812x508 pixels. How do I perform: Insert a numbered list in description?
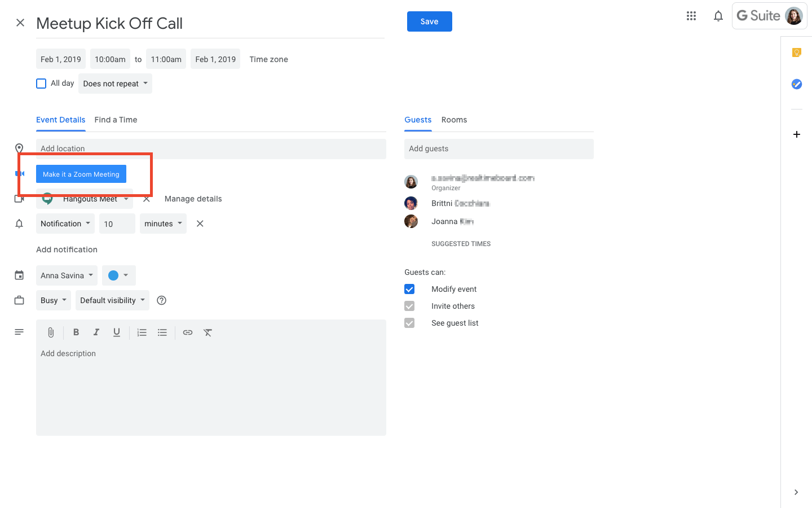142,332
